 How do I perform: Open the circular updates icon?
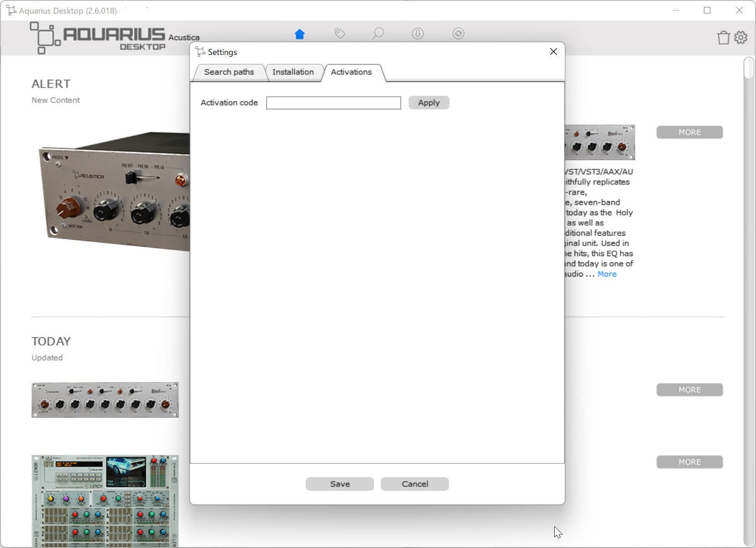click(459, 34)
